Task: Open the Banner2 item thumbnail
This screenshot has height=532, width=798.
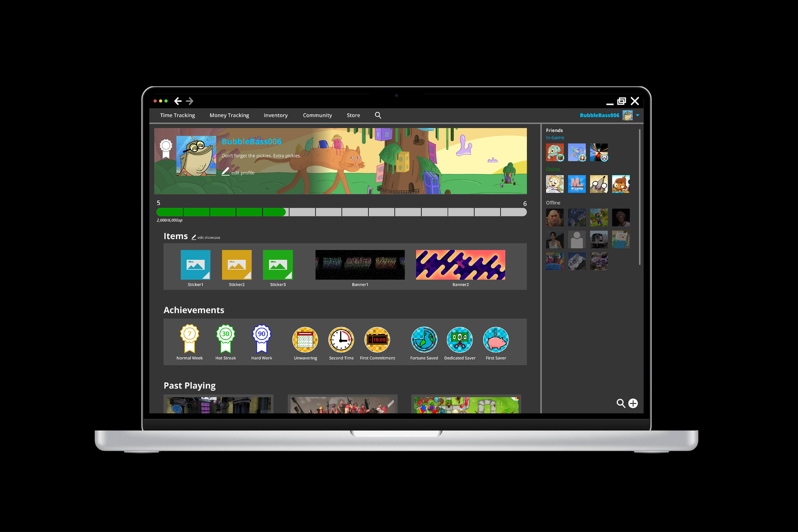Action: pyautogui.click(x=461, y=265)
